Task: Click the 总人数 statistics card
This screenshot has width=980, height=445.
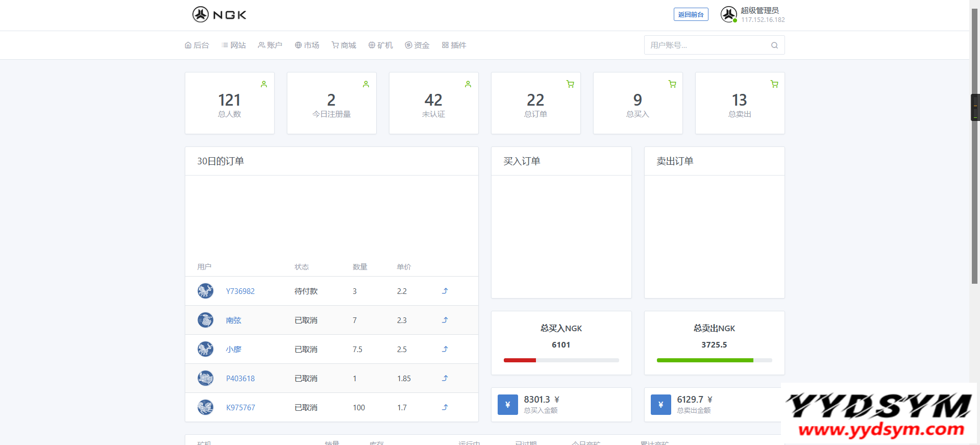Action: coord(229,104)
